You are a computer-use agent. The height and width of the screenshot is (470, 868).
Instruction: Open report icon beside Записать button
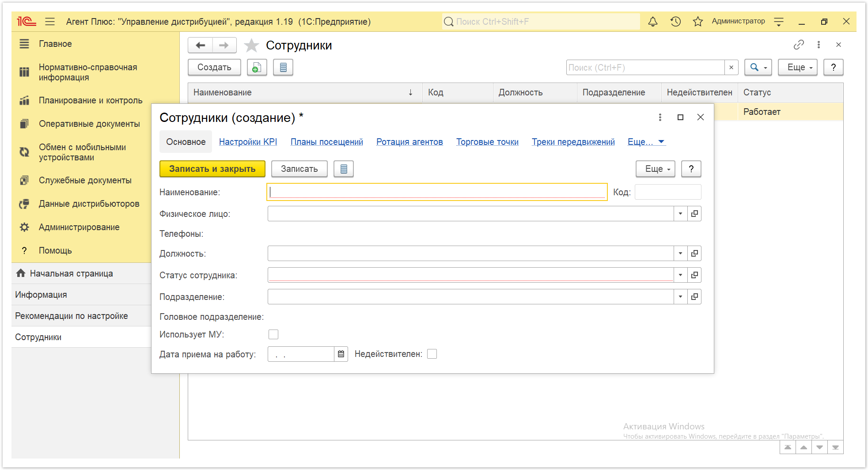pyautogui.click(x=344, y=169)
